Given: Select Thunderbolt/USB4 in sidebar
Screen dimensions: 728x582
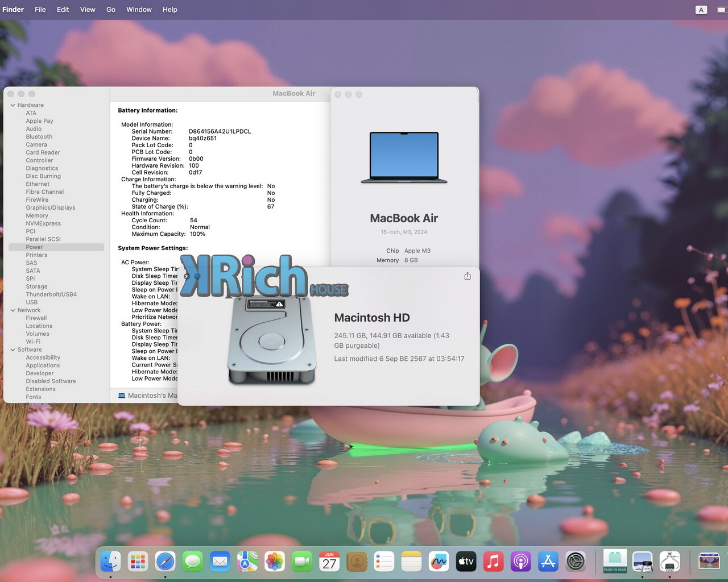Looking at the screenshot, I should pos(51,294).
